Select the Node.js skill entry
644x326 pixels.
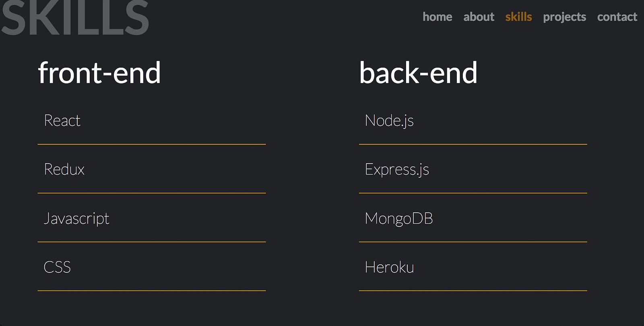click(389, 120)
